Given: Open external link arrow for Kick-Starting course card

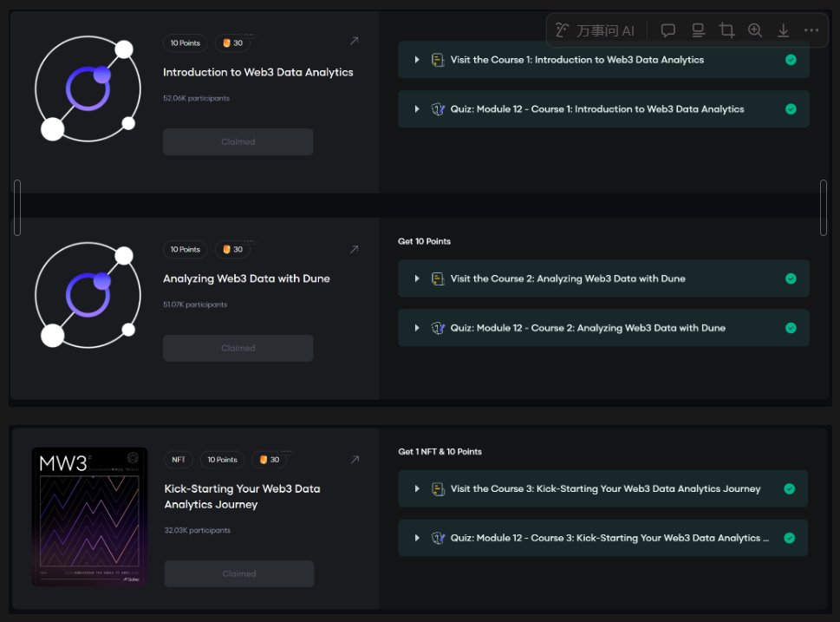Looking at the screenshot, I should tap(354, 460).
